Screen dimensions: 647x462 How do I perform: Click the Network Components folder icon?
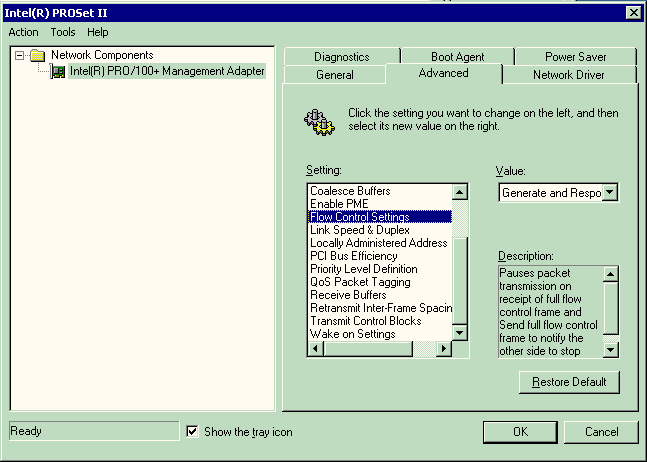(x=38, y=55)
